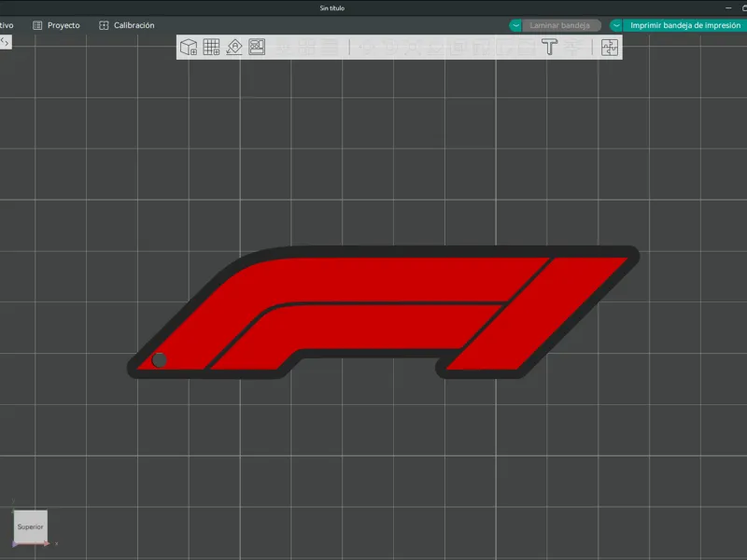Open the Assembly view puzzle icon

click(610, 48)
